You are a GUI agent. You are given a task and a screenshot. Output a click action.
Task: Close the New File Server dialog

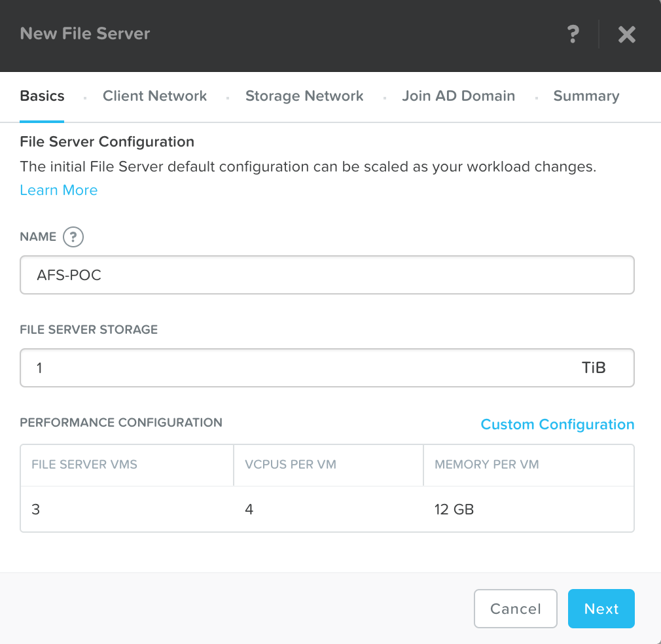click(x=626, y=35)
